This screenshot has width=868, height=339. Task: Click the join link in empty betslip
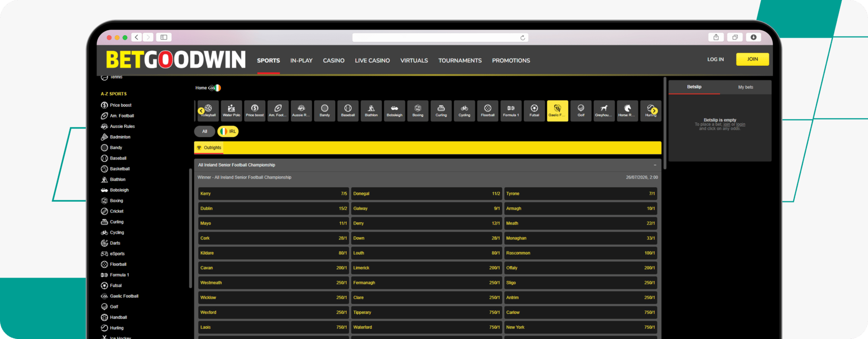(x=727, y=125)
